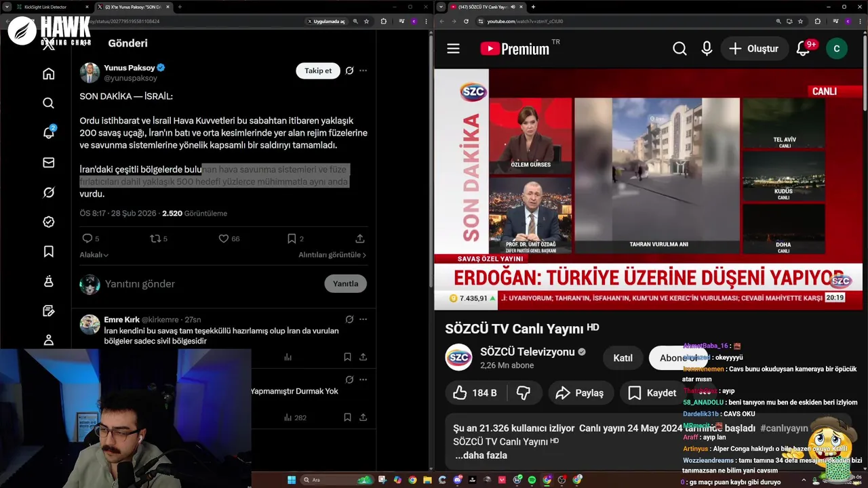Open Home in the X sidebar
The width and height of the screenshot is (868, 488).
point(48,73)
